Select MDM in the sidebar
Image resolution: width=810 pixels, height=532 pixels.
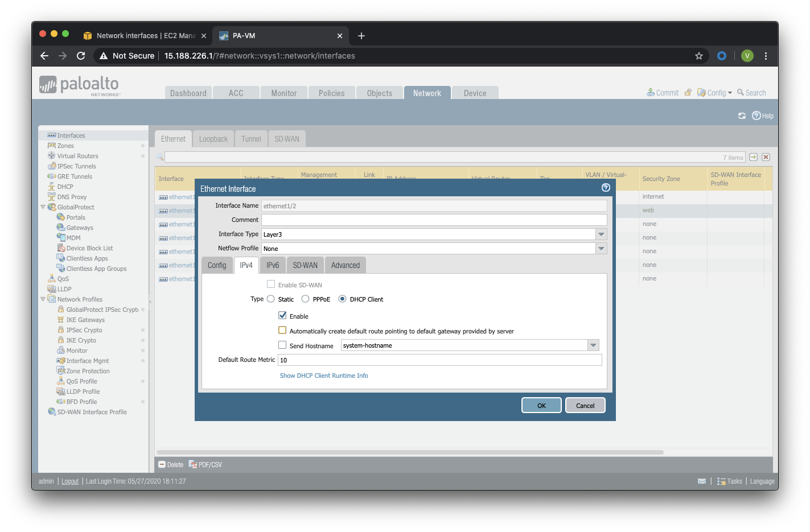pos(73,238)
